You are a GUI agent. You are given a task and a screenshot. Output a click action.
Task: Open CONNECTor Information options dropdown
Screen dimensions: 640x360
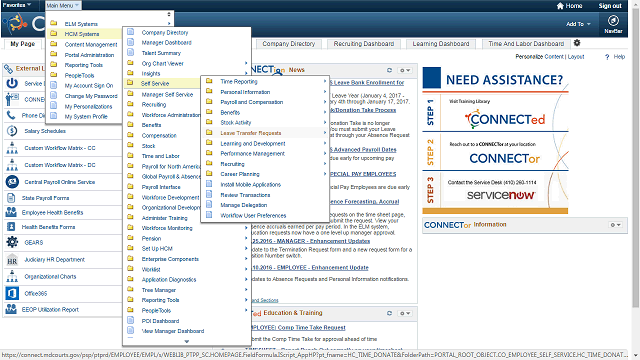click(x=616, y=225)
